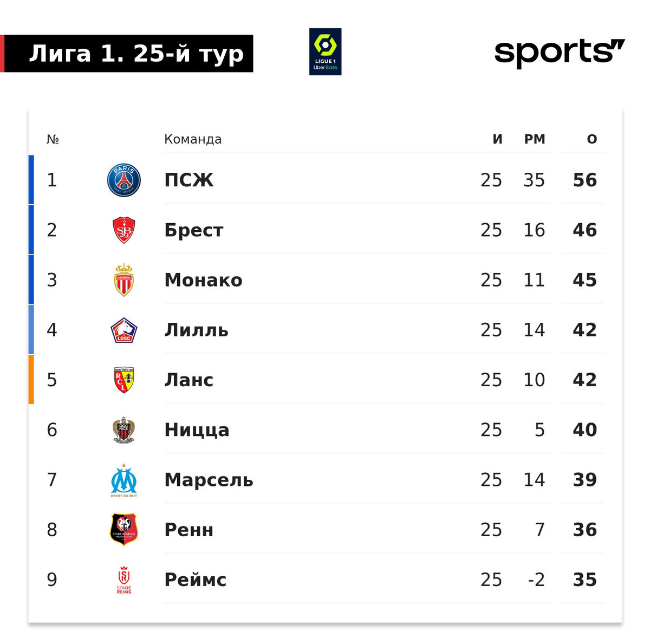This screenshot has width=650, height=644.
Task: Click the Stade Reims logo
Action: click(123, 580)
